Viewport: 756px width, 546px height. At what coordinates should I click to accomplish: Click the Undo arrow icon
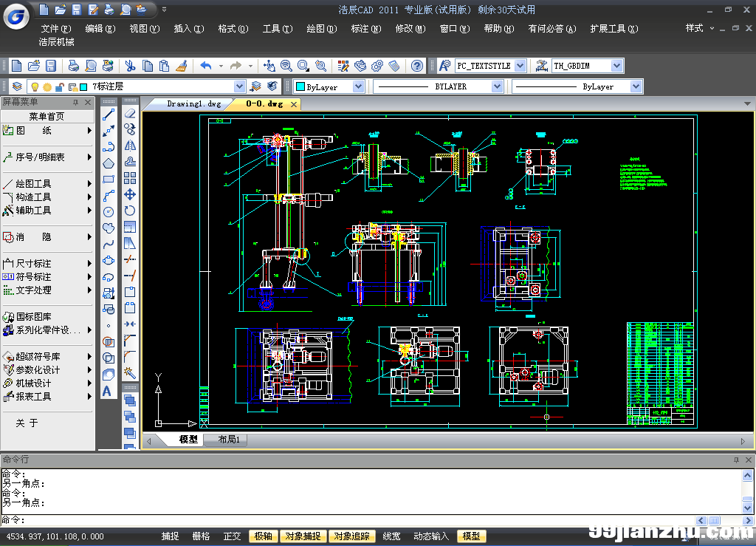(206, 66)
